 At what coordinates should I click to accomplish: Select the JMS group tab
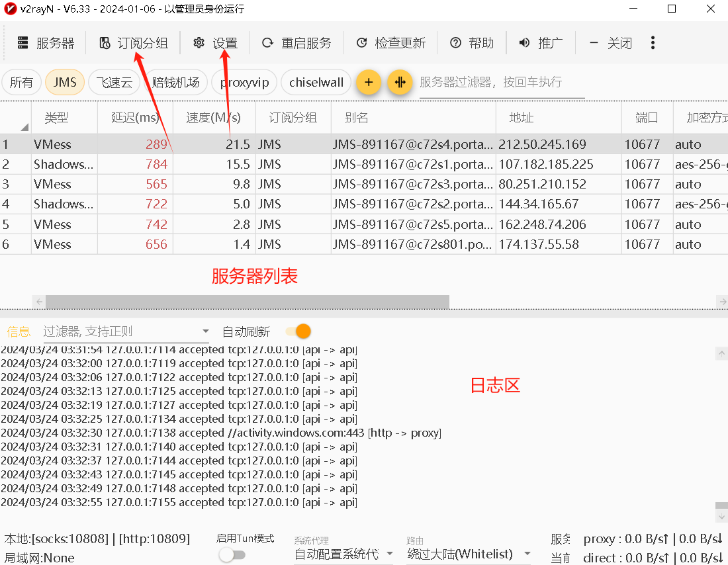(65, 83)
